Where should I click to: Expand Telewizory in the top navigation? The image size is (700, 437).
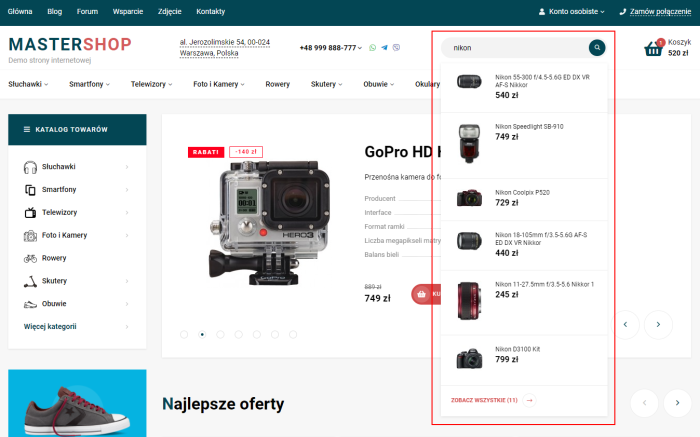pos(170,84)
